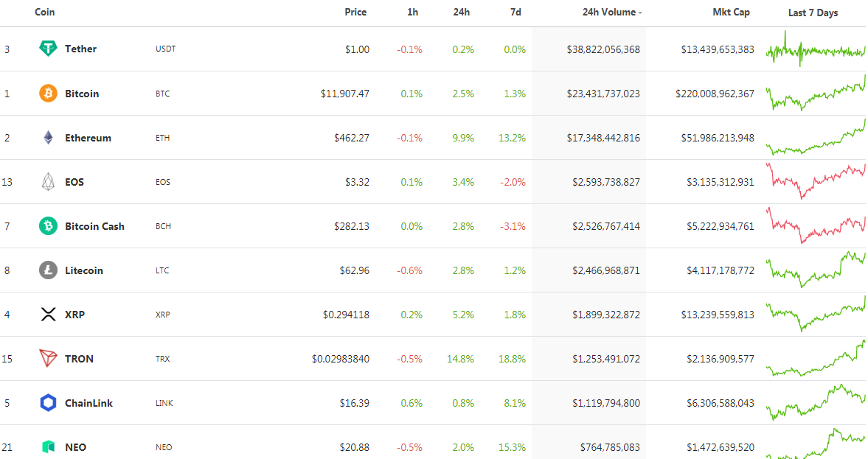Click the green Bitcoin Cash logo
Image resolution: width=868 pixels, height=459 pixels.
click(x=48, y=226)
